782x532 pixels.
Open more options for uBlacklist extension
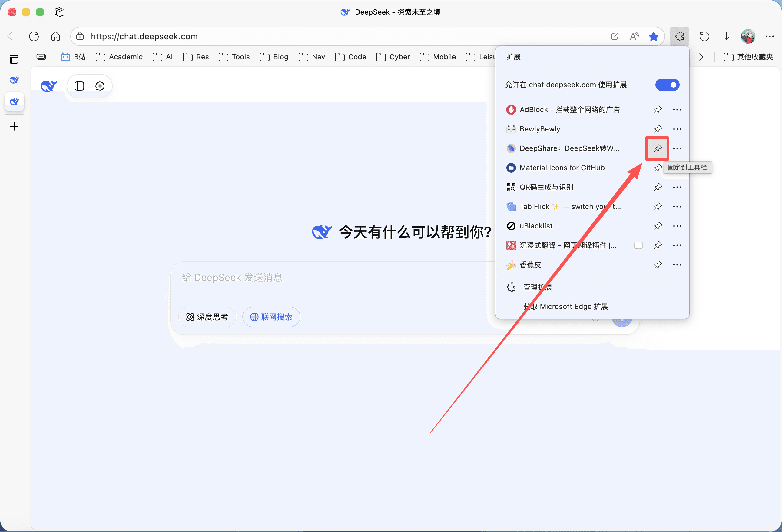click(677, 226)
